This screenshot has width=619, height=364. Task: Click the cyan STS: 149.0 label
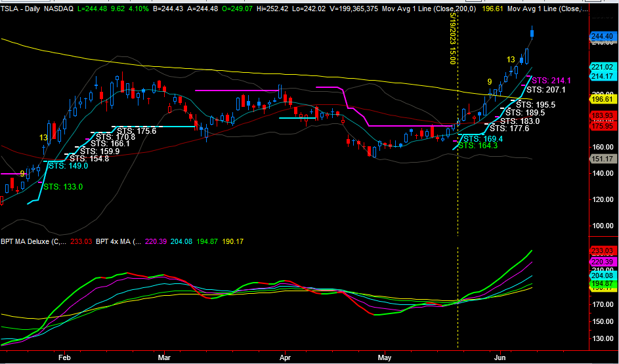pos(68,166)
